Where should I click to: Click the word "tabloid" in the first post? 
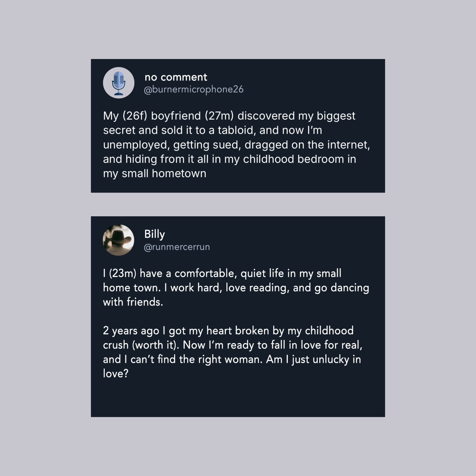pos(235,130)
